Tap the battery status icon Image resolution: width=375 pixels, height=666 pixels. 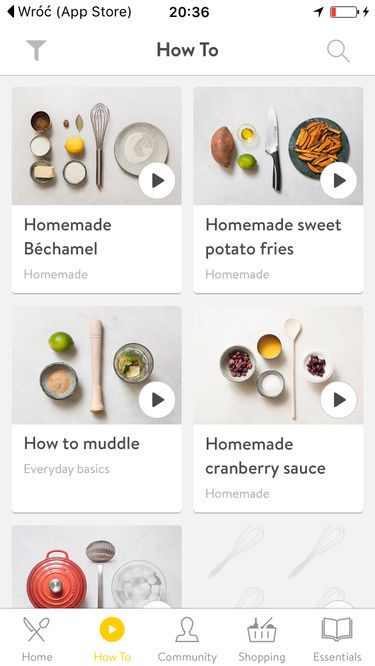pos(344,12)
